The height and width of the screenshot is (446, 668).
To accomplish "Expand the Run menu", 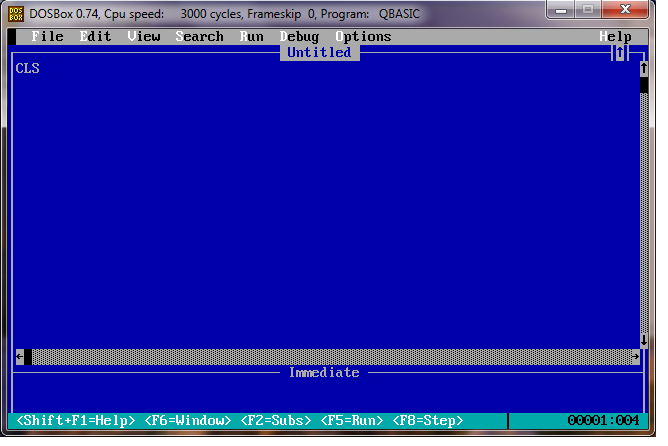I will click(x=252, y=37).
